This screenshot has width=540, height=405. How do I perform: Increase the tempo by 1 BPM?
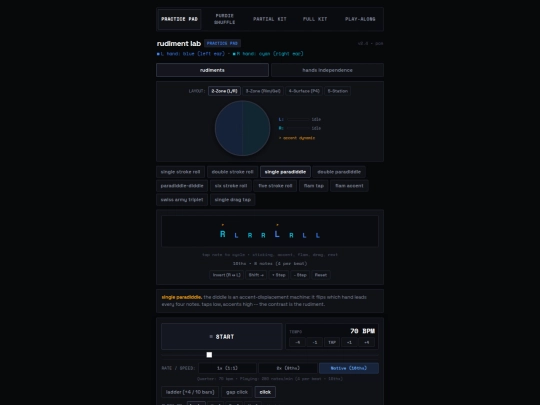pyautogui.click(x=349, y=342)
